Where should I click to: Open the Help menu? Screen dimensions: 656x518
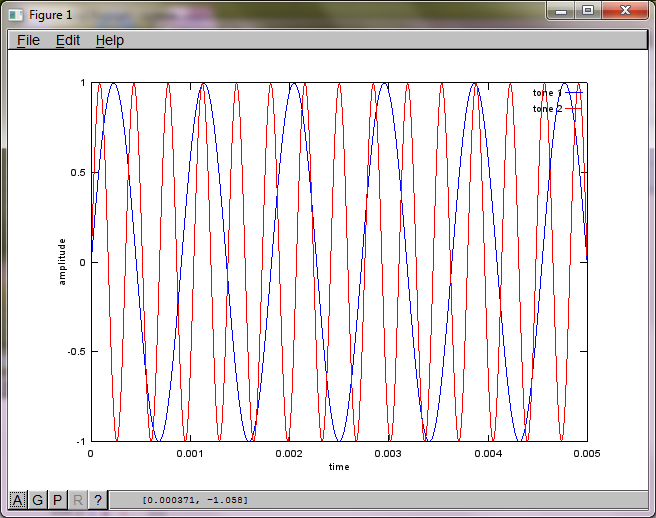click(x=110, y=40)
